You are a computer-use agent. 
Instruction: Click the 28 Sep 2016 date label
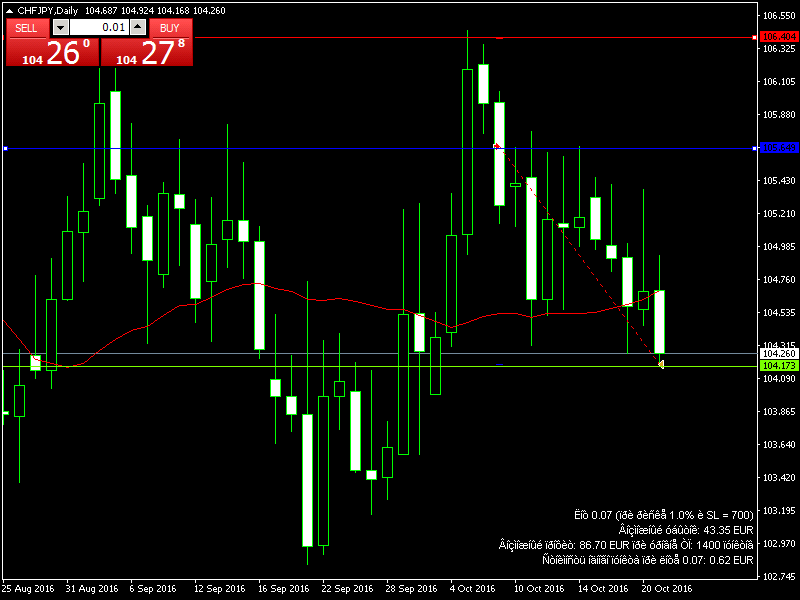pos(412,589)
